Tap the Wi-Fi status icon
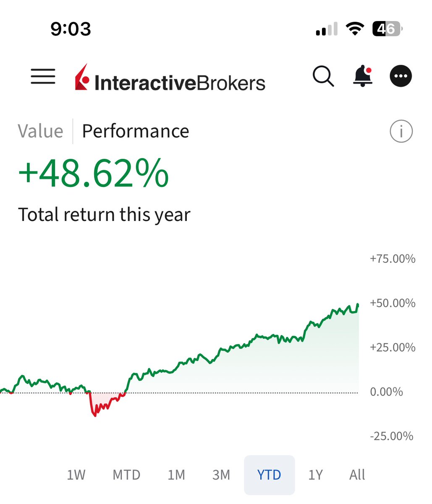This screenshot has height=504, width=432. click(x=355, y=29)
